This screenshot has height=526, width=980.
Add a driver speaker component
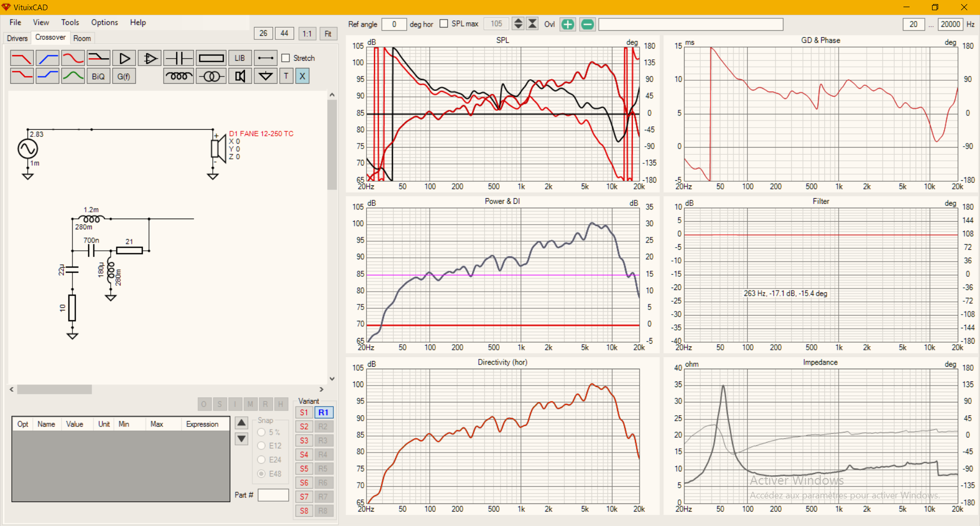[240, 76]
